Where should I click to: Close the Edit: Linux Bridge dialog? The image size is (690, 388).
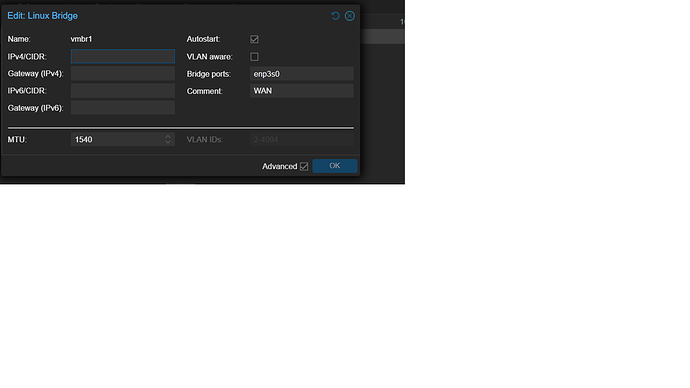[x=350, y=16]
